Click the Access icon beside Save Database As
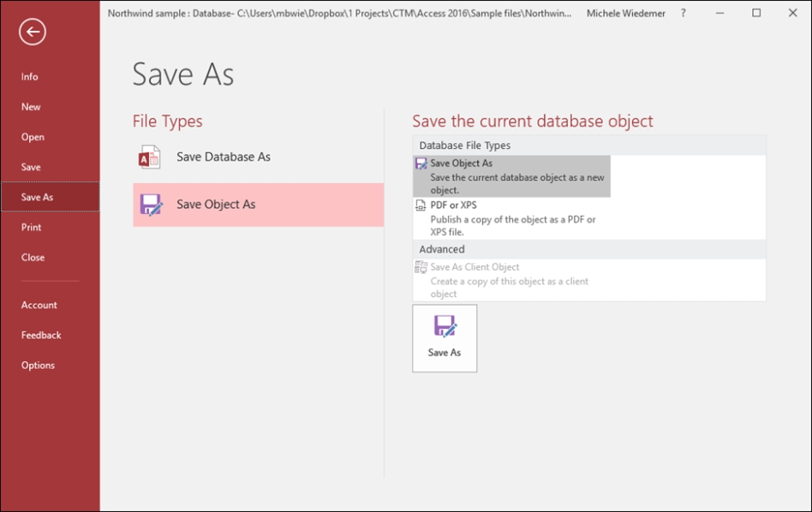The height and width of the screenshot is (512, 812). tap(149, 157)
